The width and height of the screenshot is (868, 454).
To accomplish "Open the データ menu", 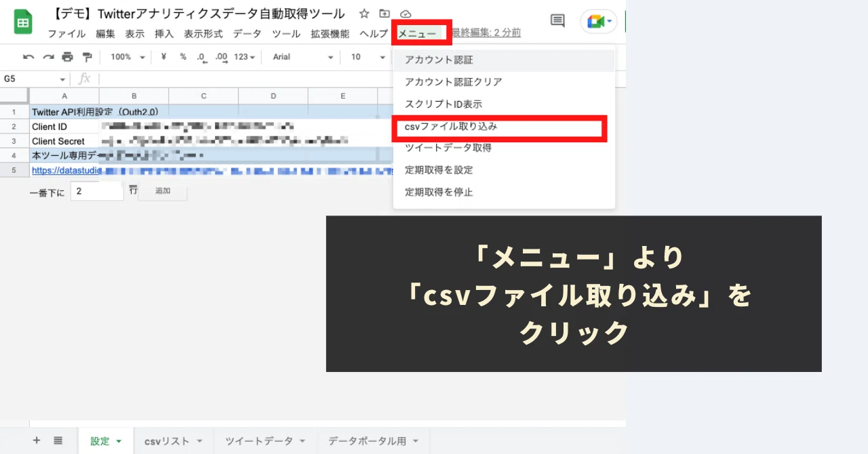I will click(x=247, y=33).
